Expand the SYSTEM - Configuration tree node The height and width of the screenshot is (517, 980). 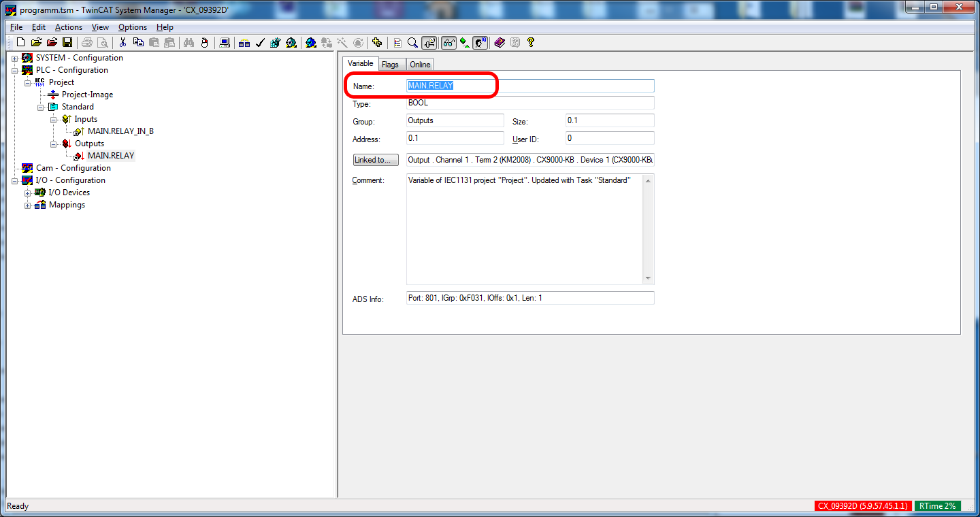[x=14, y=59]
